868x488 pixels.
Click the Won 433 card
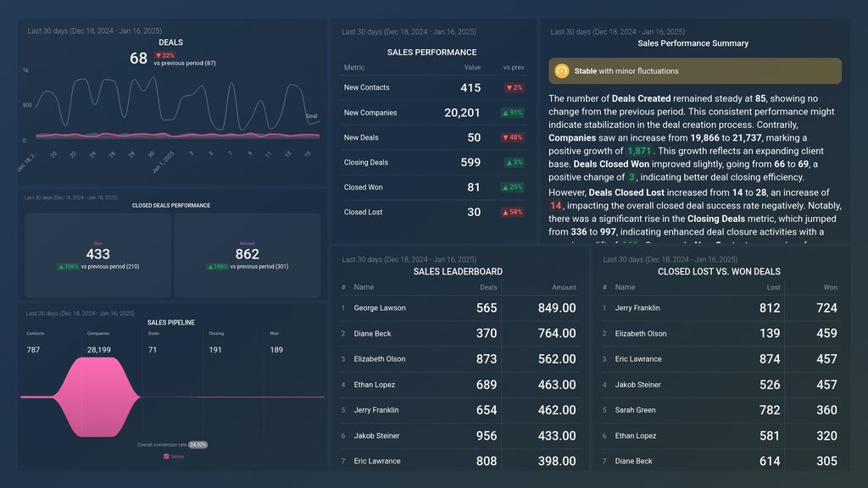coord(98,256)
